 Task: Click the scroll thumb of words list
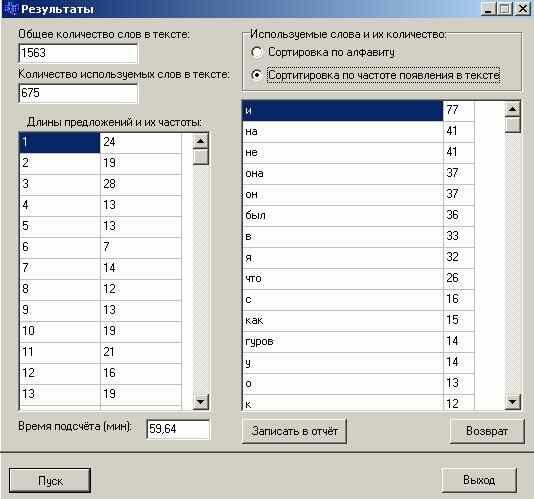(x=513, y=125)
